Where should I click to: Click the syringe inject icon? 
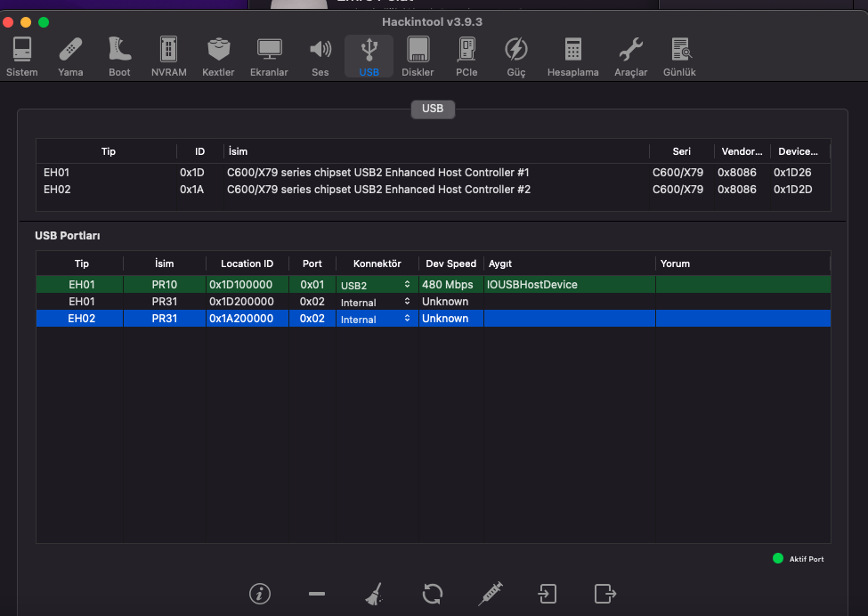coord(491,594)
